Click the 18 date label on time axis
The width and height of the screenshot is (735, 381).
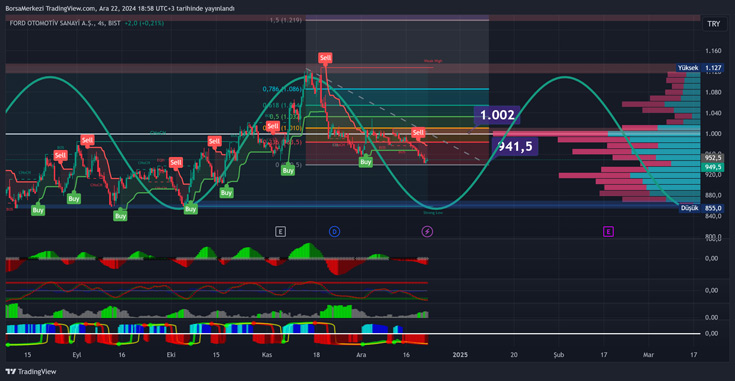pyautogui.click(x=316, y=355)
